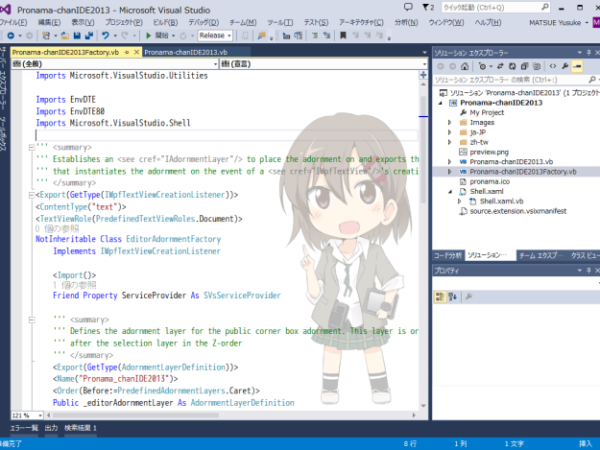
Task: Click the bookmark toolbar icon
Action: click(343, 36)
